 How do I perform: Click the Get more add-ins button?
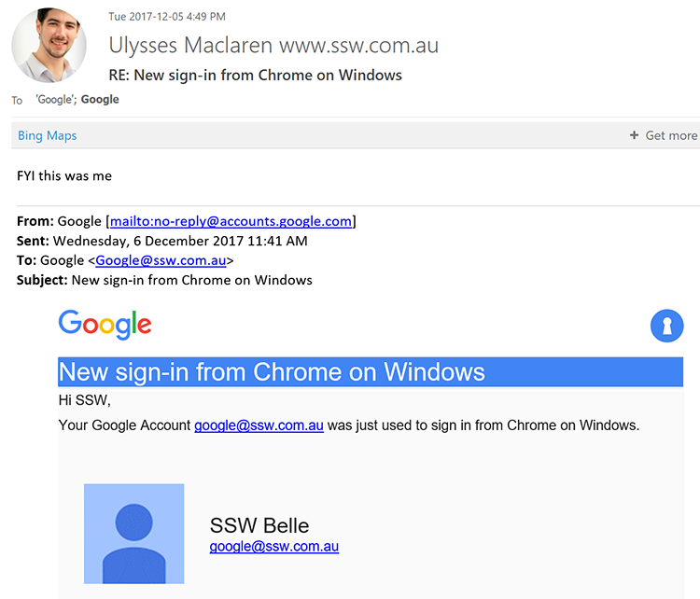[664, 135]
